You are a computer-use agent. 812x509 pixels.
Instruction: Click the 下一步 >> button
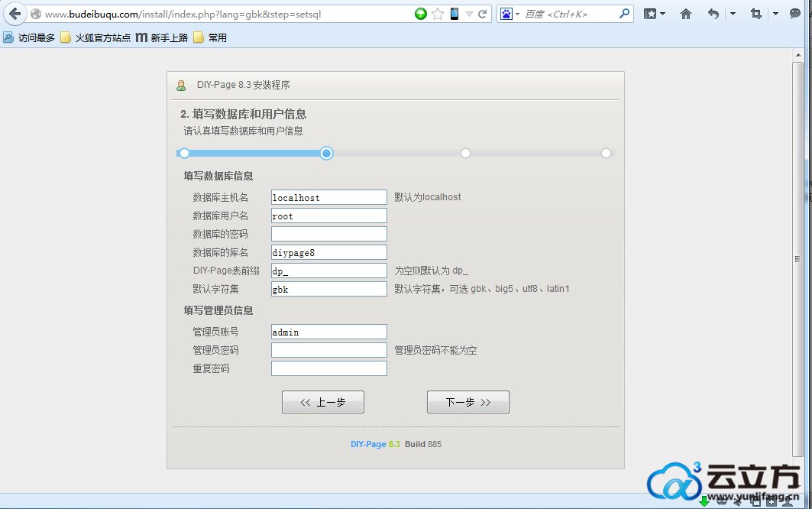click(x=468, y=402)
